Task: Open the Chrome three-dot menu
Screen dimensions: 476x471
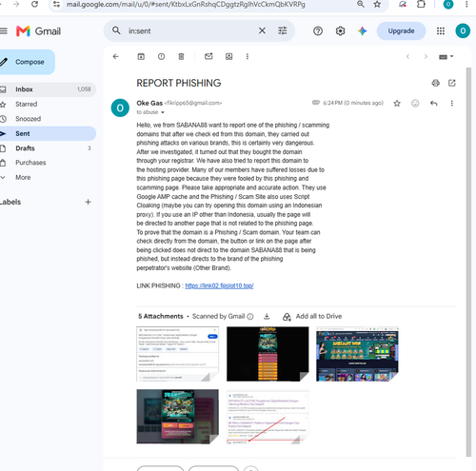Action: 466,4
